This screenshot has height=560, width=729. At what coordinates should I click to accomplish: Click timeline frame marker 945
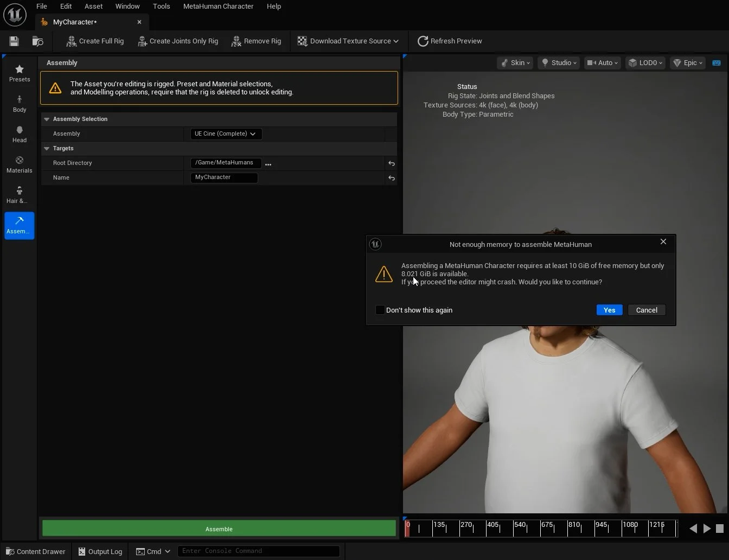click(601, 525)
